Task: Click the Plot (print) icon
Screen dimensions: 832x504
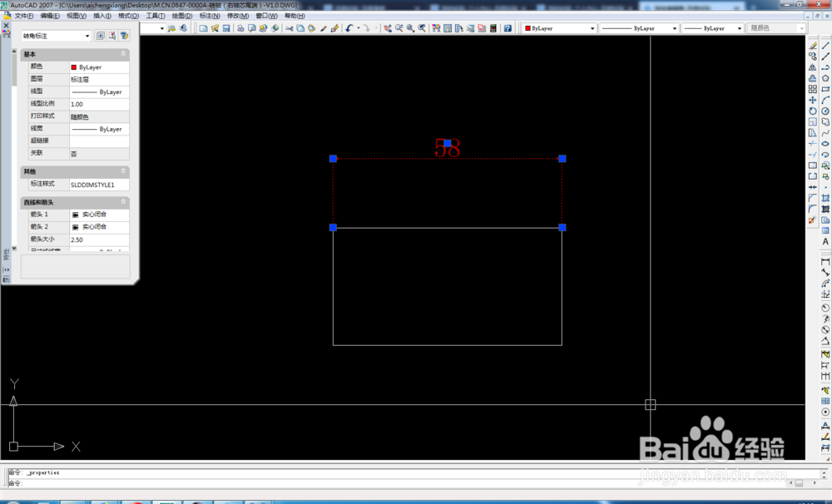Action: [x=240, y=28]
